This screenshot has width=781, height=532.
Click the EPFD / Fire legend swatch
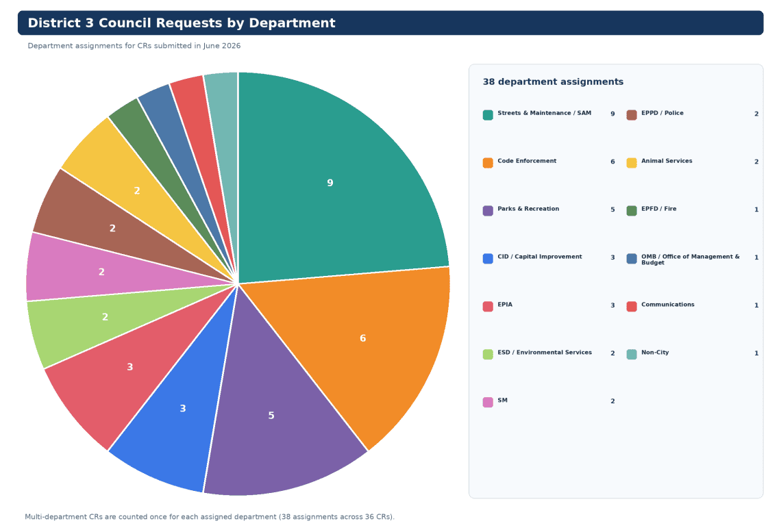coord(632,210)
